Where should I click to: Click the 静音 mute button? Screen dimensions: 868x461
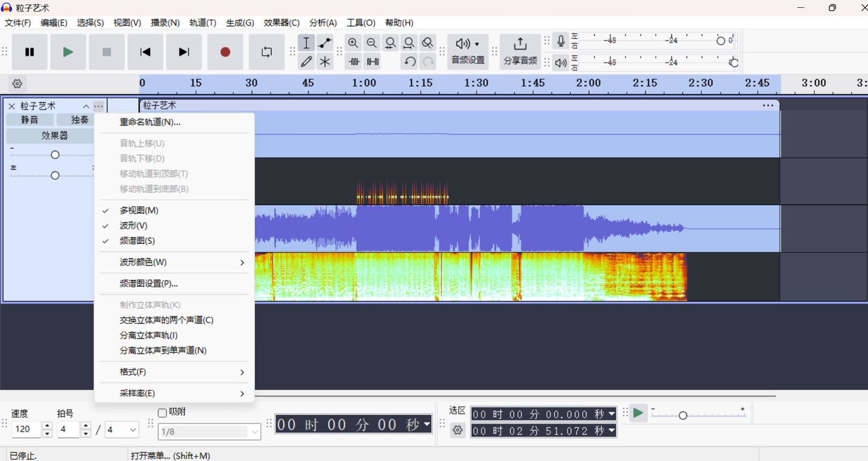click(x=30, y=120)
